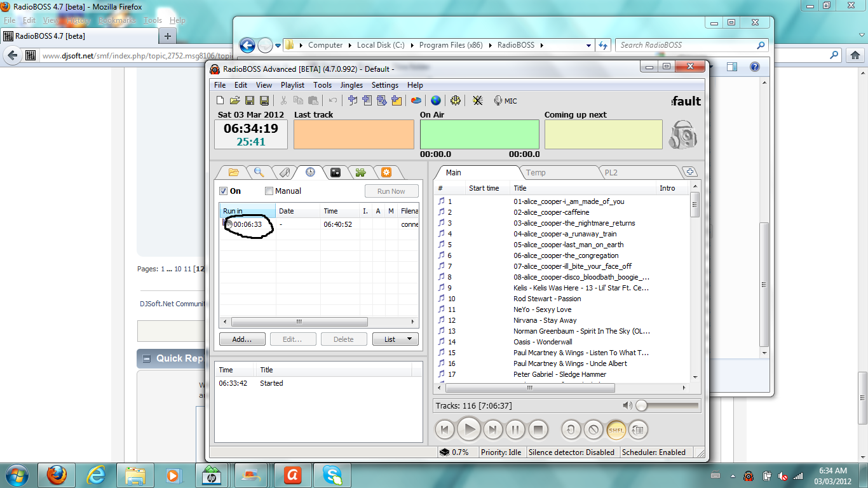Click the add-track icon with music note

click(x=353, y=100)
